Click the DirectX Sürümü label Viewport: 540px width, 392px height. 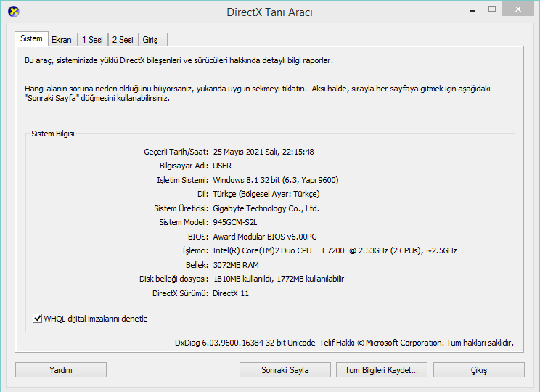[x=181, y=293]
